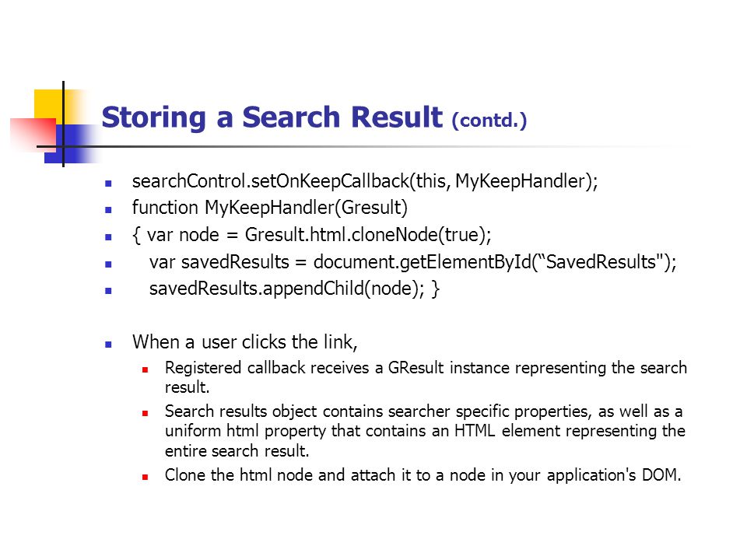Click the red bullet beside 'Clone the html node'
The height and width of the screenshot is (560, 747).
(x=146, y=477)
